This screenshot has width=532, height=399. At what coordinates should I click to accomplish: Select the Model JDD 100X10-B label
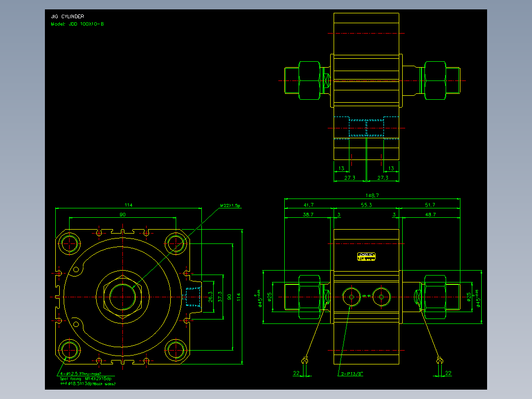pos(77,24)
